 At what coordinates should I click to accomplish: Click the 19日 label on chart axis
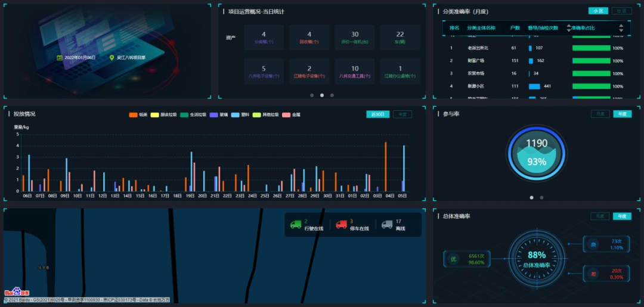(190, 196)
